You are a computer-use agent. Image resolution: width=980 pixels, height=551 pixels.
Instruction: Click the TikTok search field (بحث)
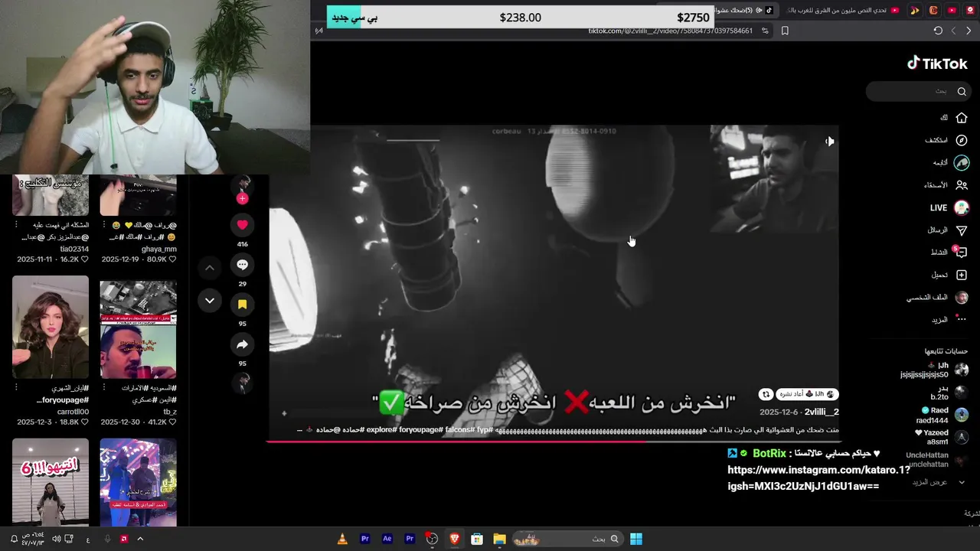[919, 91]
